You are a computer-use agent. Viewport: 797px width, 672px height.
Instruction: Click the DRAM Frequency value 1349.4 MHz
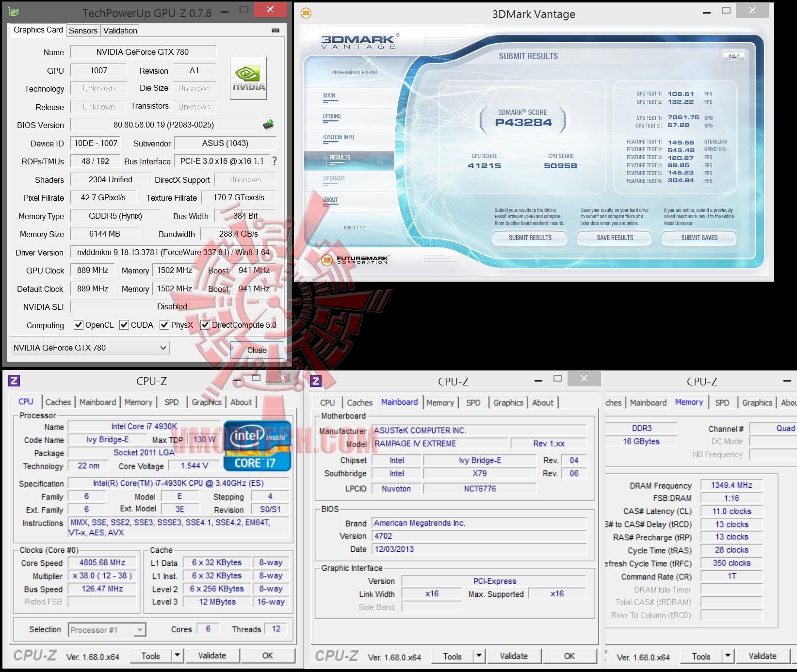(x=732, y=485)
